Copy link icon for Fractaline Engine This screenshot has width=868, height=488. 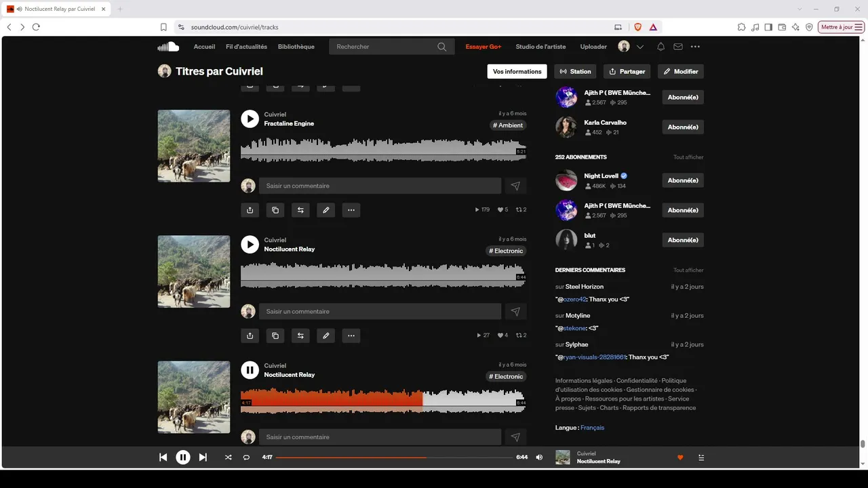click(x=275, y=210)
